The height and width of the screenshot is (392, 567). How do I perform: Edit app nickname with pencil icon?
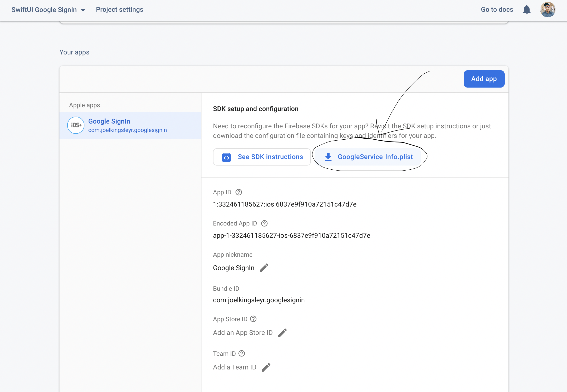click(264, 268)
